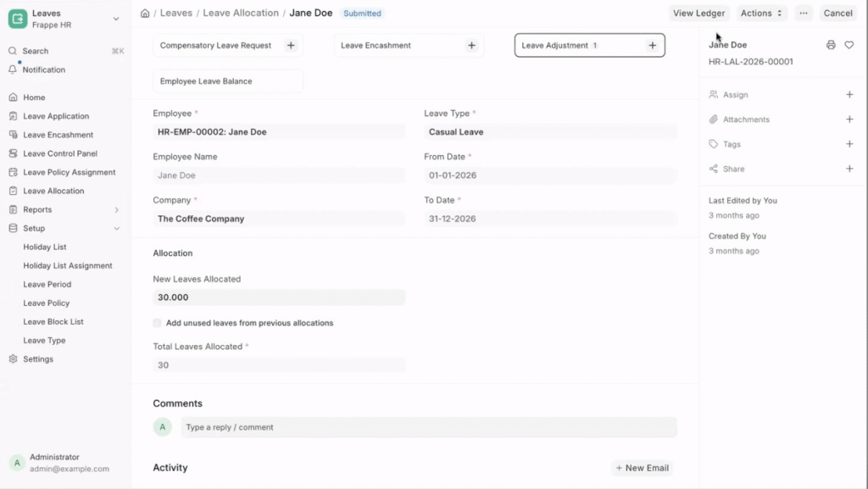Collapse the Setup sidebar section
The width and height of the screenshot is (868, 489).
coord(117,229)
